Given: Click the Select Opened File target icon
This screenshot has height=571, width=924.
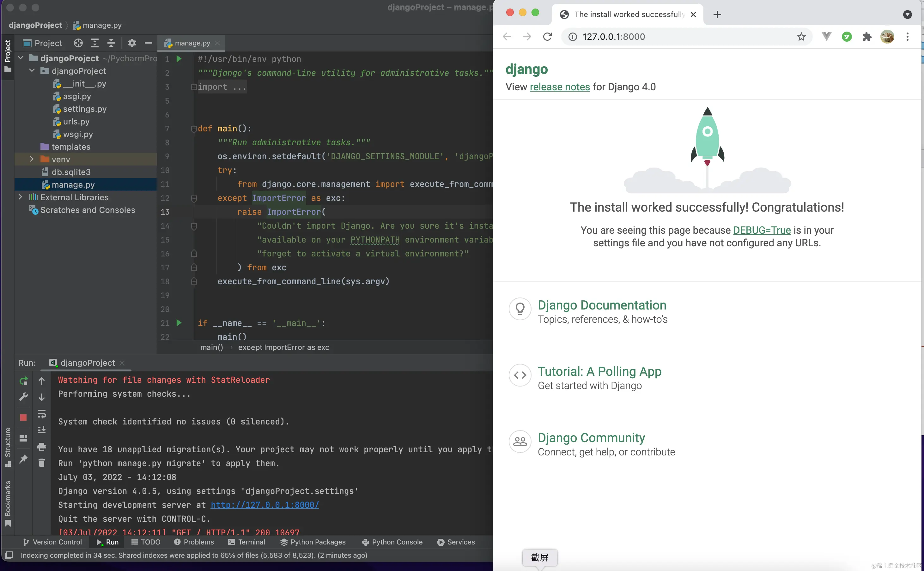Looking at the screenshot, I should [78, 43].
